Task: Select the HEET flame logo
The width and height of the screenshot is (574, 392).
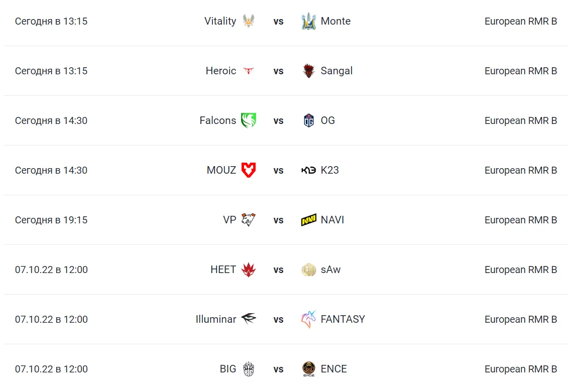Action: (x=249, y=270)
